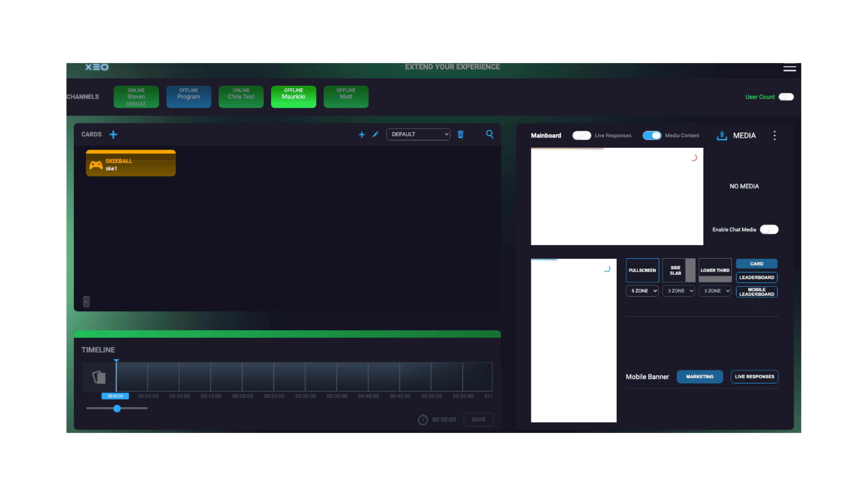This screenshot has width=868, height=496.
Task: Delete the DEFAULT group with the trash icon
Action: click(x=460, y=134)
